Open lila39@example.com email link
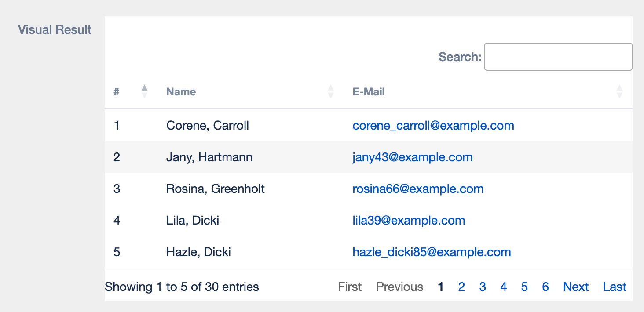The width and height of the screenshot is (644, 312). point(409,221)
